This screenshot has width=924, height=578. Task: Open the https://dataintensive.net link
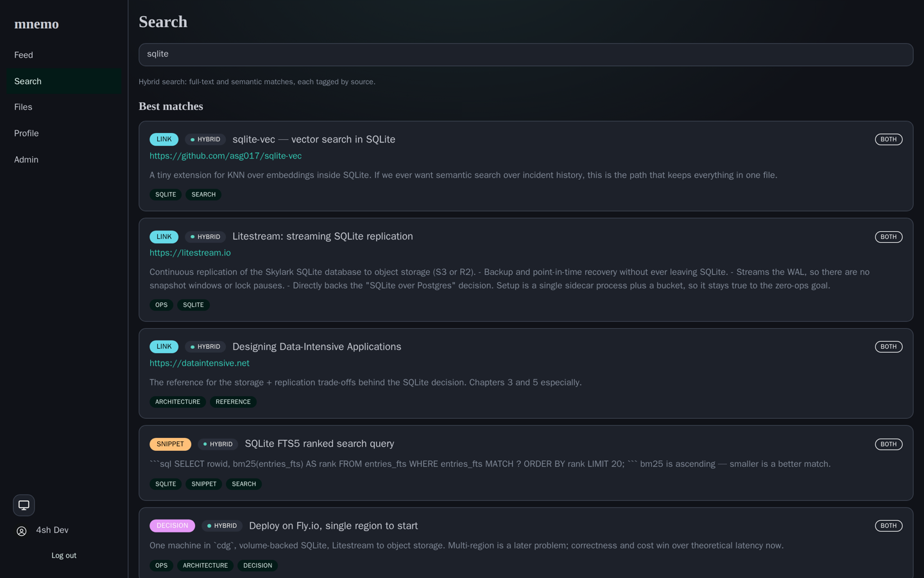(x=200, y=363)
